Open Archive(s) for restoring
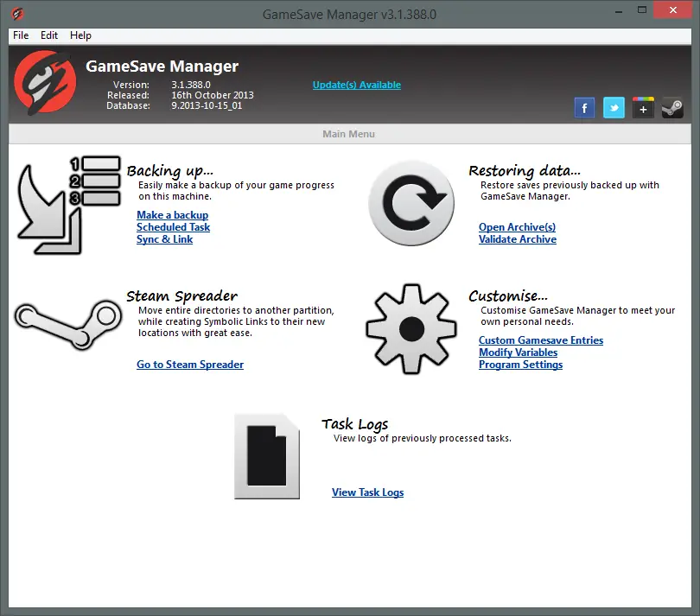Viewport: 700px width, 616px height. (518, 227)
